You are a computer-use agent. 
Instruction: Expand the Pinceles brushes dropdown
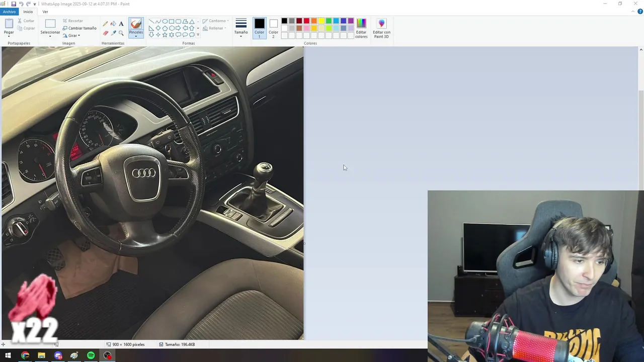(x=136, y=36)
